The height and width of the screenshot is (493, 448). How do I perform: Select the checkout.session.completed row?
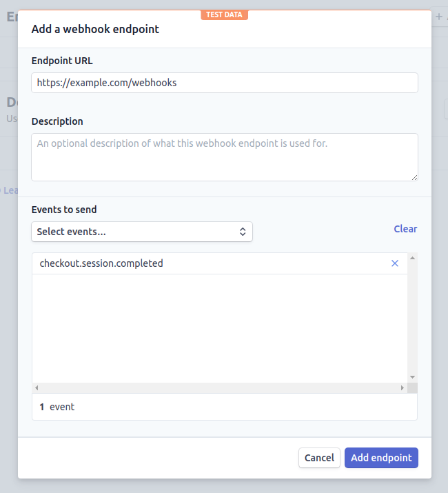pos(207,263)
